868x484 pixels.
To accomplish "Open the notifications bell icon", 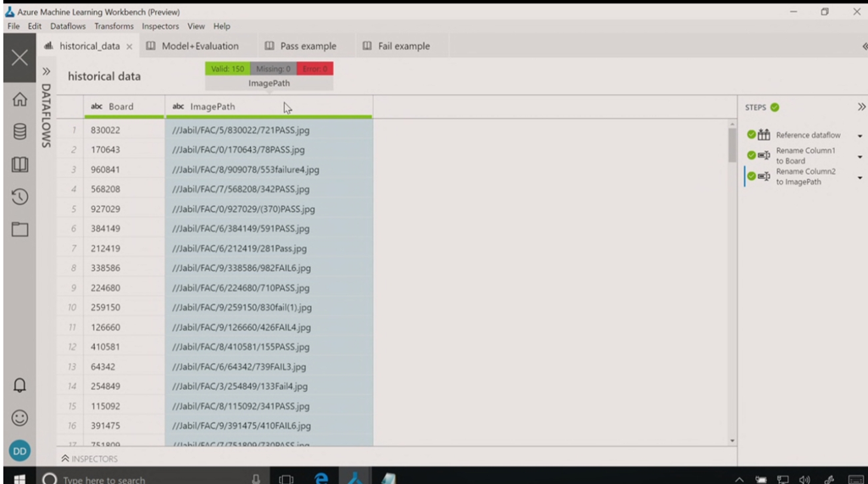I will tap(20, 385).
